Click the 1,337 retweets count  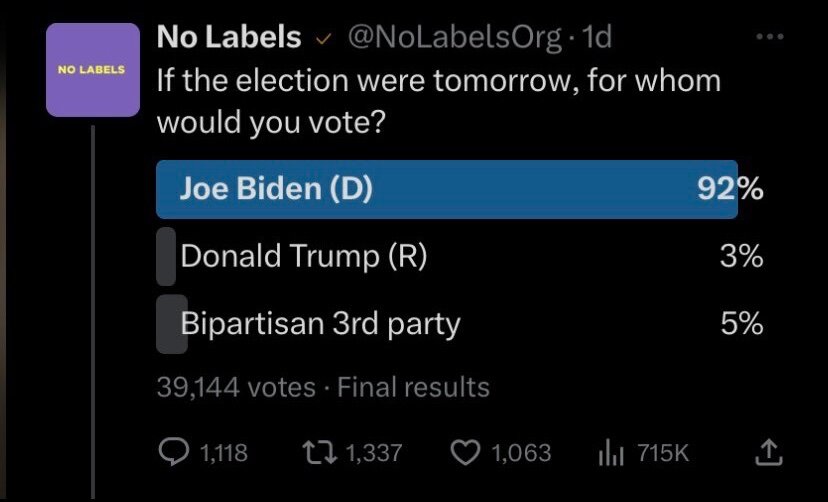373,453
